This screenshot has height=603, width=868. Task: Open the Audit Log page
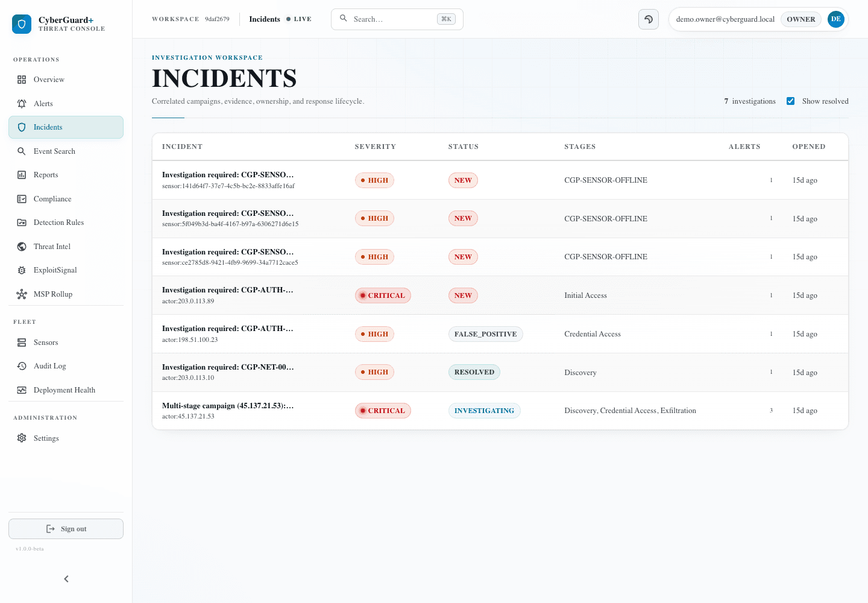click(x=66, y=366)
